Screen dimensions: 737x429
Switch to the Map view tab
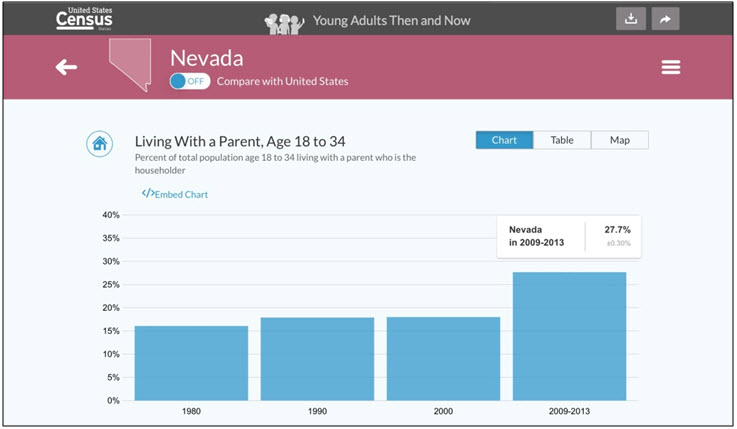pos(619,140)
